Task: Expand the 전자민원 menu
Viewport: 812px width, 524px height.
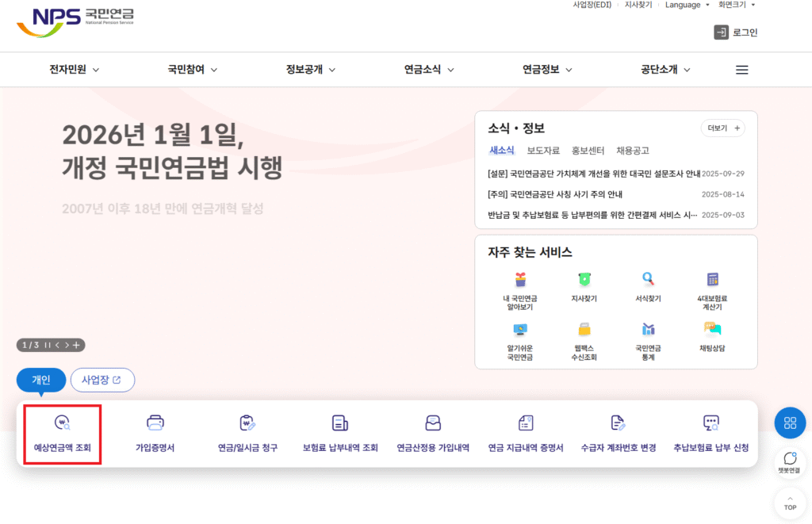Action: [74, 70]
